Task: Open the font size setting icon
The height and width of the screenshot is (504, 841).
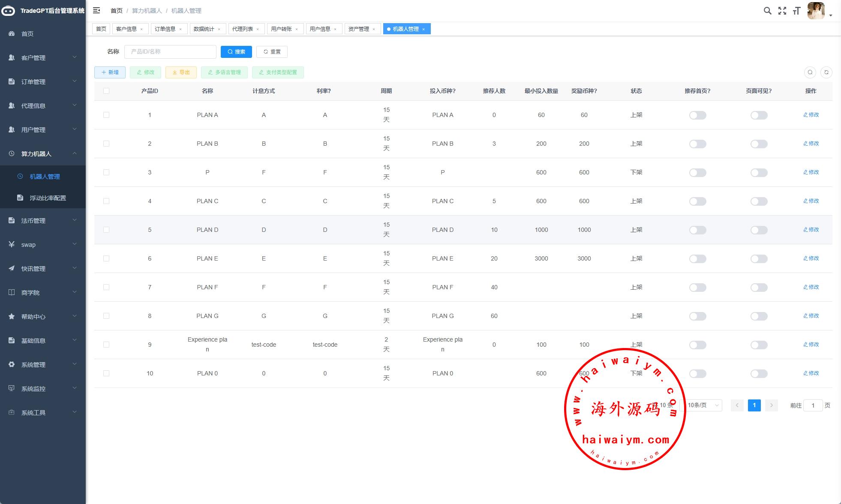Action: pyautogui.click(x=796, y=11)
